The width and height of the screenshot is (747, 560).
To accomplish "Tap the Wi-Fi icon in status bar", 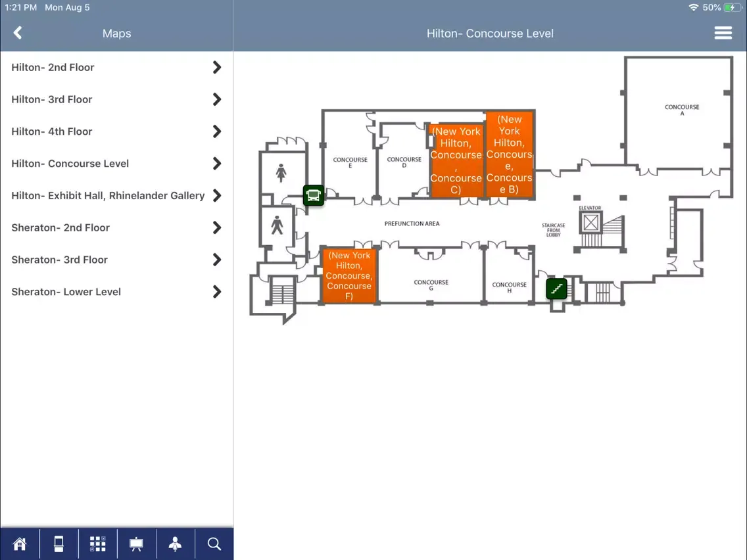I will (x=694, y=8).
